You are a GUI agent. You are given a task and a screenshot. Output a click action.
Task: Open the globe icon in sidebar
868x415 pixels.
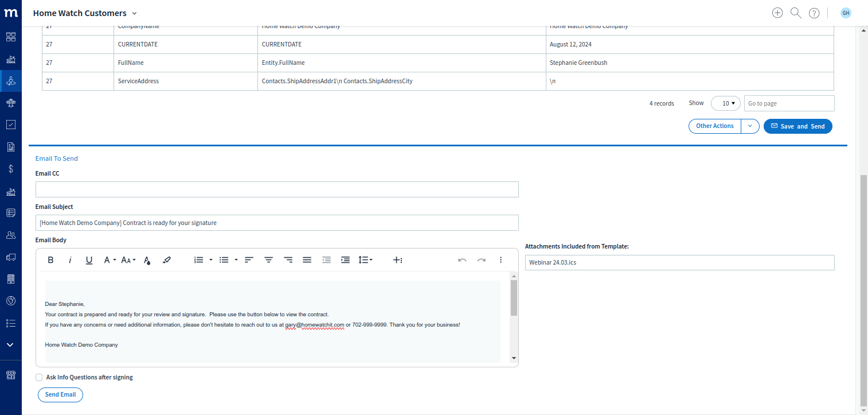[11, 301]
